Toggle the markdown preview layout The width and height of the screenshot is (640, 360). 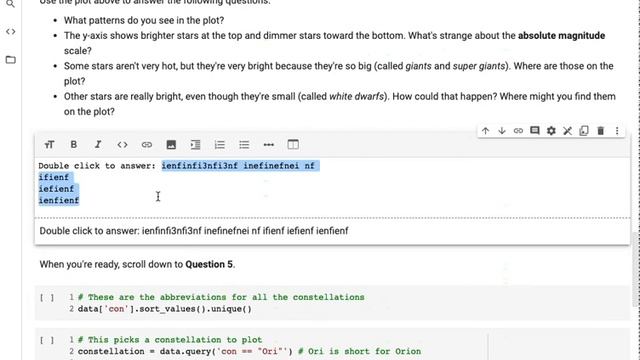(x=293, y=144)
